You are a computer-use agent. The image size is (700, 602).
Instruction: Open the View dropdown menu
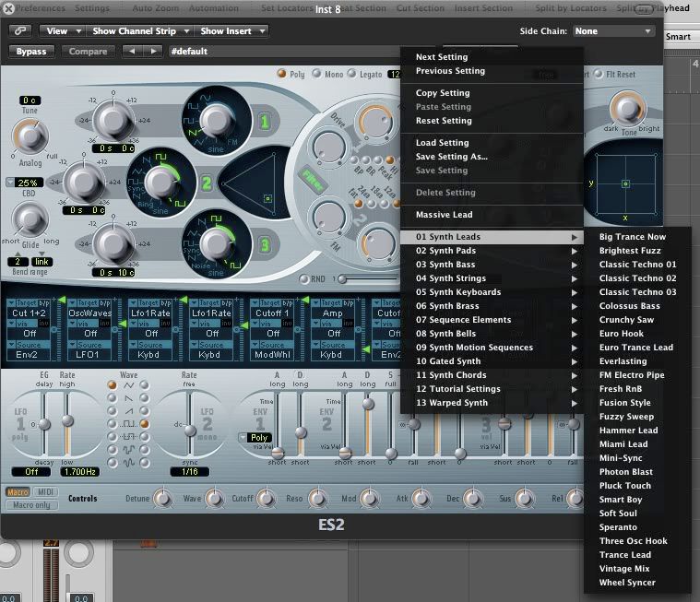[x=62, y=30]
